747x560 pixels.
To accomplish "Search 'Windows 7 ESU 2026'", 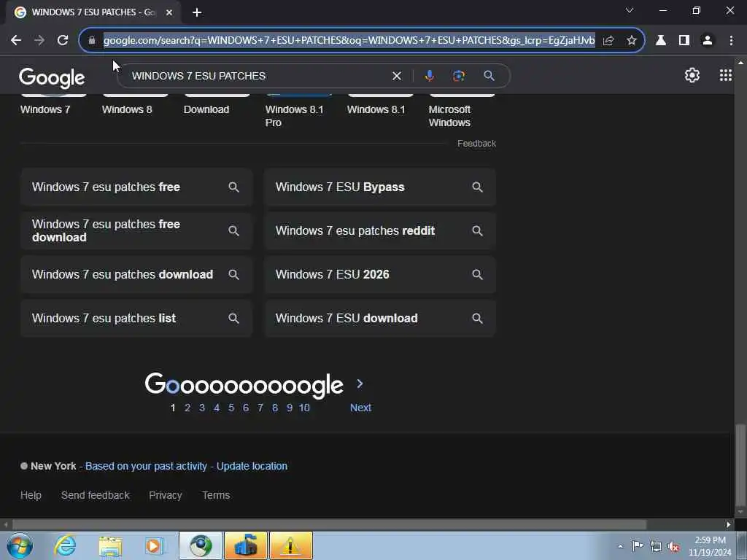I will pos(380,275).
